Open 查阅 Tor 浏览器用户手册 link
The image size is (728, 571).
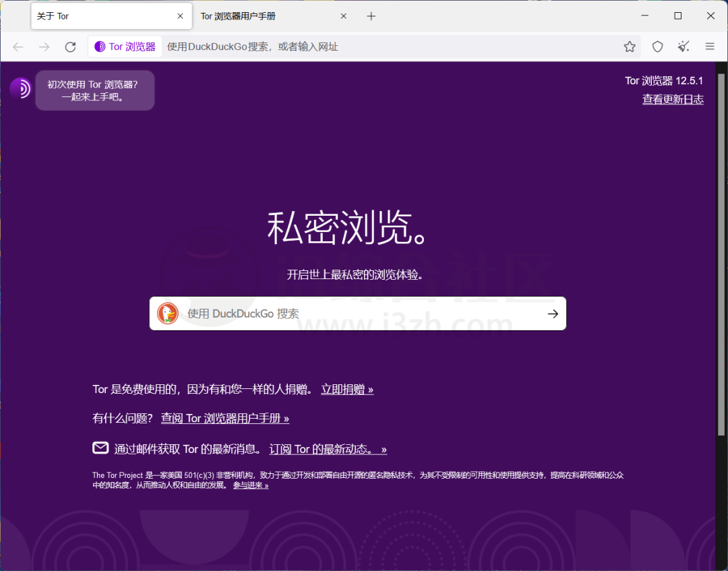click(x=225, y=419)
